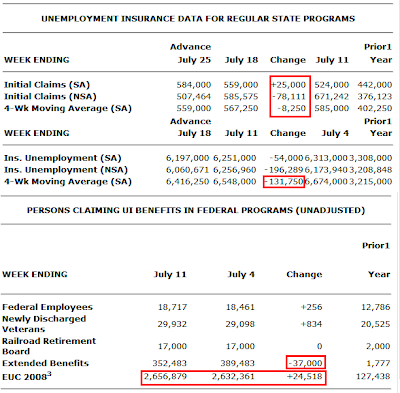This screenshot has width=400, height=393.
Task: Select the 6,197,000 insured unemployment value
Action: [x=187, y=158]
